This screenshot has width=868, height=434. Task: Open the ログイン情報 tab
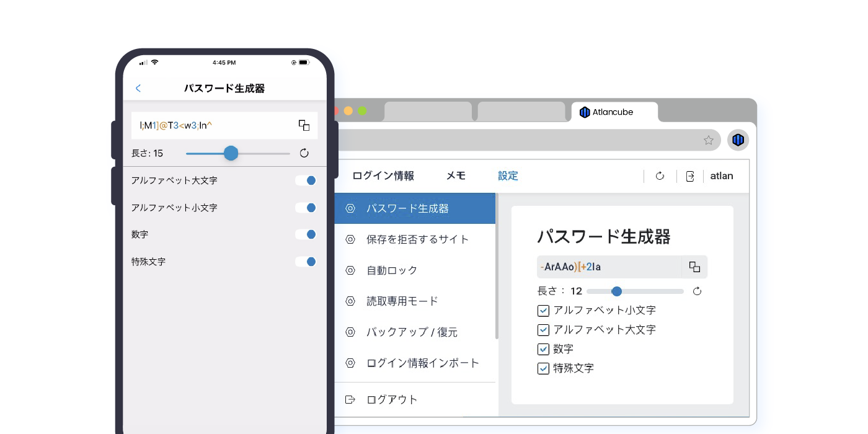[x=383, y=176]
